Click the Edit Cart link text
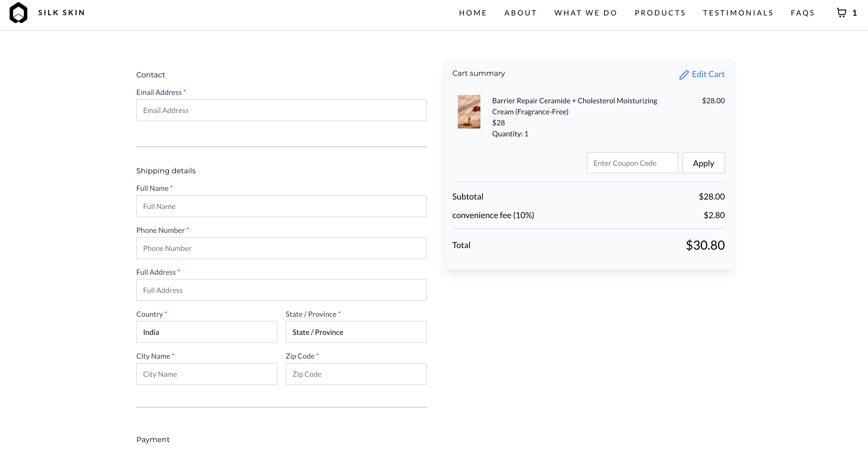 click(708, 74)
